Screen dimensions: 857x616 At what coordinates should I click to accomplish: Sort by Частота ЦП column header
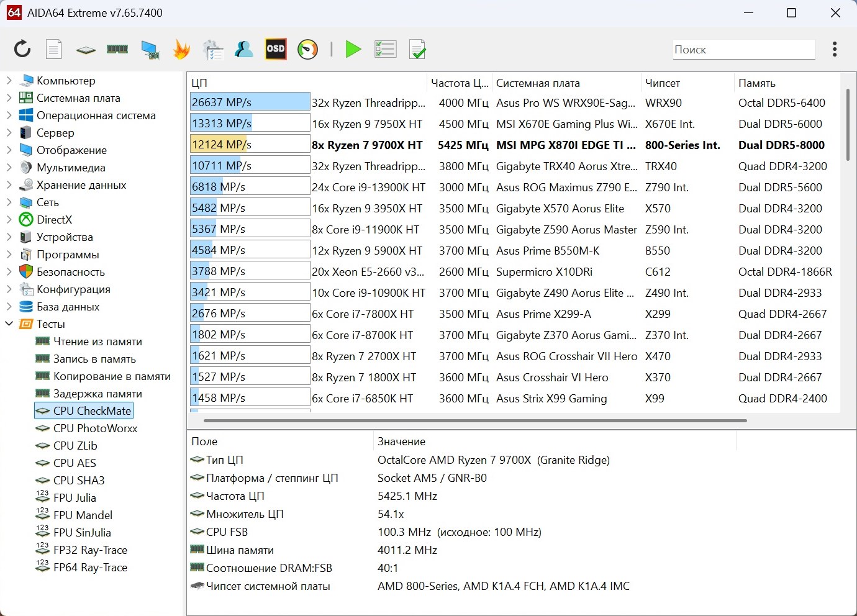[x=459, y=83]
